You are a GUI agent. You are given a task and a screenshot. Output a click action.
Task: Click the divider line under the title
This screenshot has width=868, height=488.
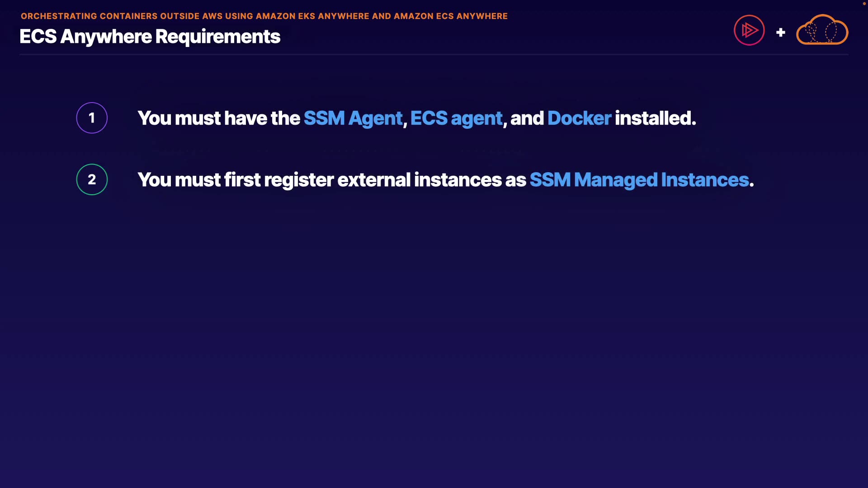point(434,55)
